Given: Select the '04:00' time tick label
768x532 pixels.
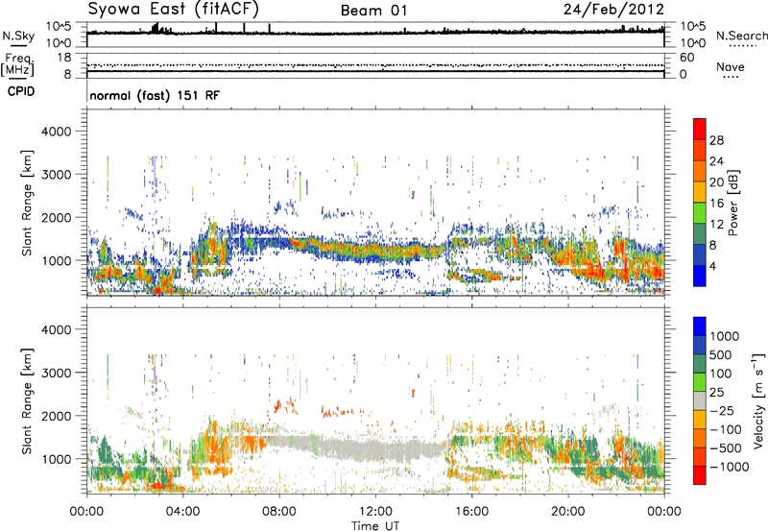Looking at the screenshot, I should click(x=182, y=512).
